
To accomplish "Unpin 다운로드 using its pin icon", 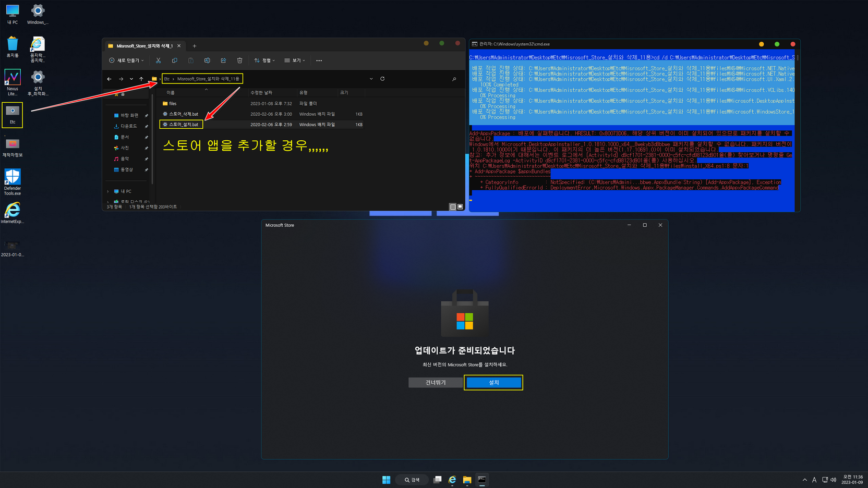I will coord(146,127).
